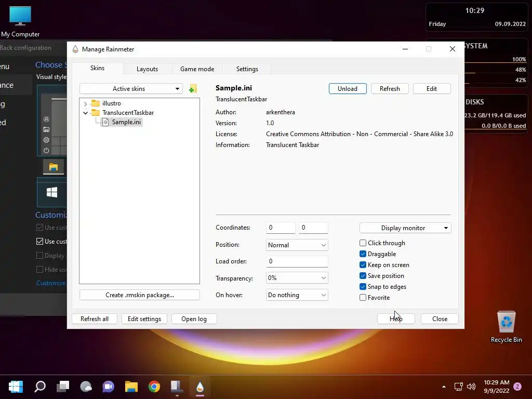Open the Chat camera icon on taskbar
This screenshot has height=399, width=532.
[x=109, y=387]
